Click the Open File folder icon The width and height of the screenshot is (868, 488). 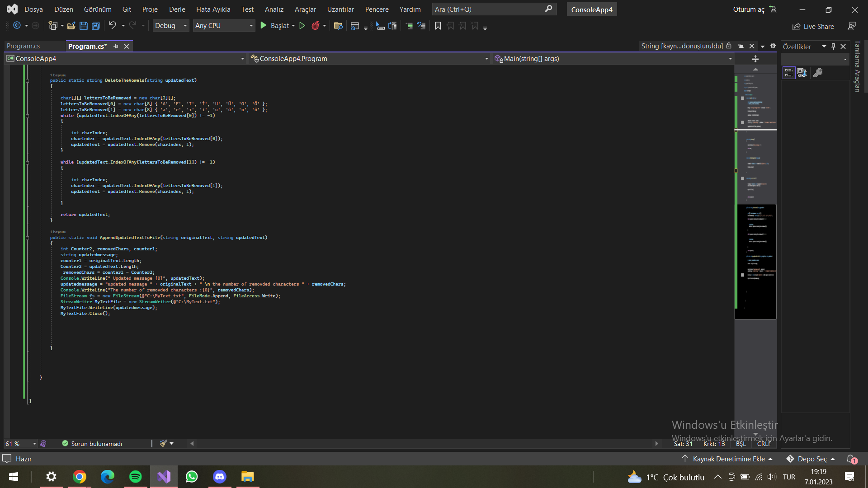click(71, 26)
